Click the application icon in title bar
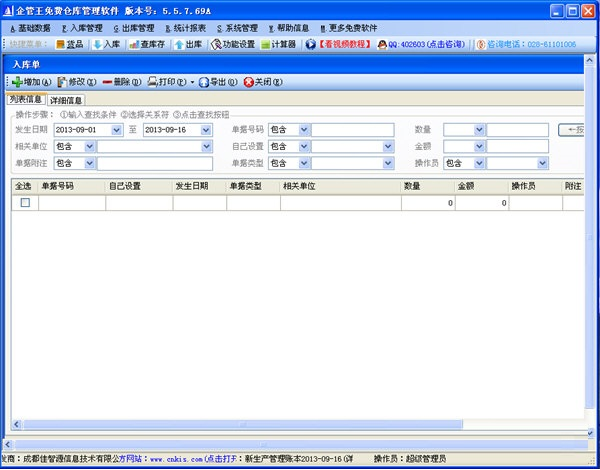The width and height of the screenshot is (600, 470). tap(8, 11)
